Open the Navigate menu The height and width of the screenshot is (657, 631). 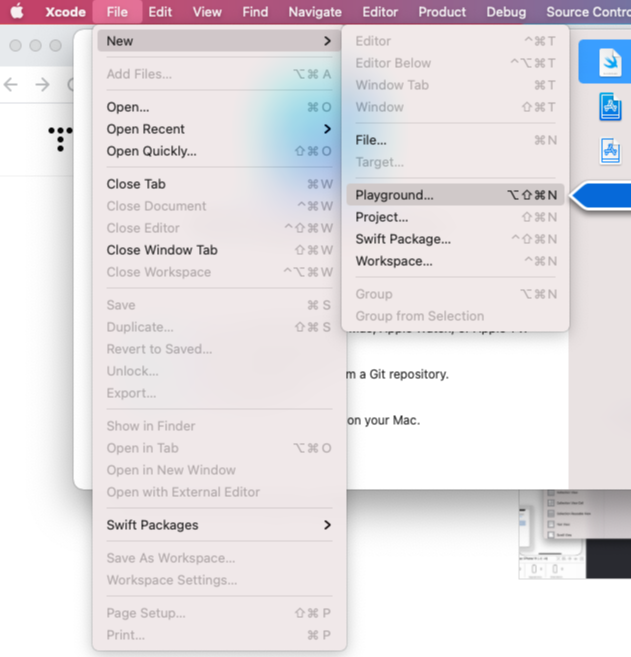tap(315, 12)
